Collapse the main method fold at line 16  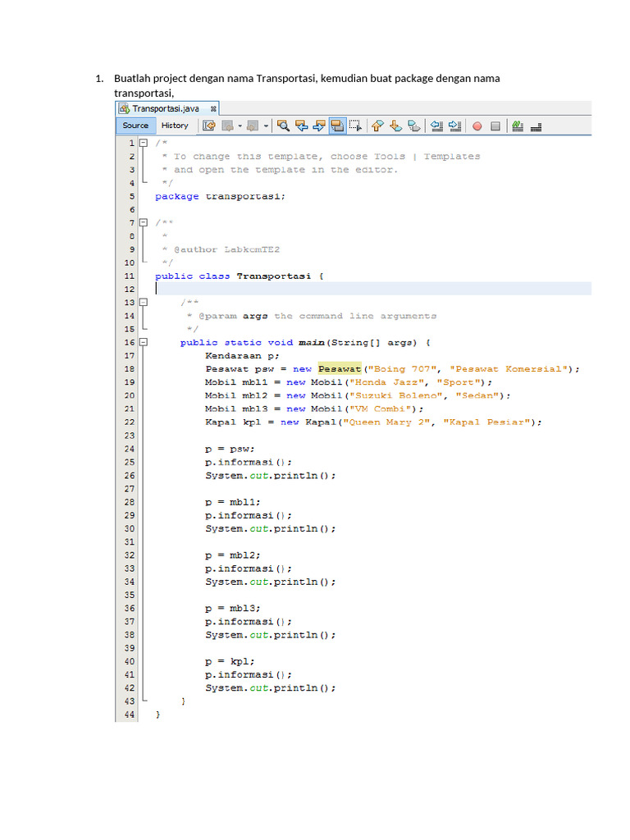point(144,342)
